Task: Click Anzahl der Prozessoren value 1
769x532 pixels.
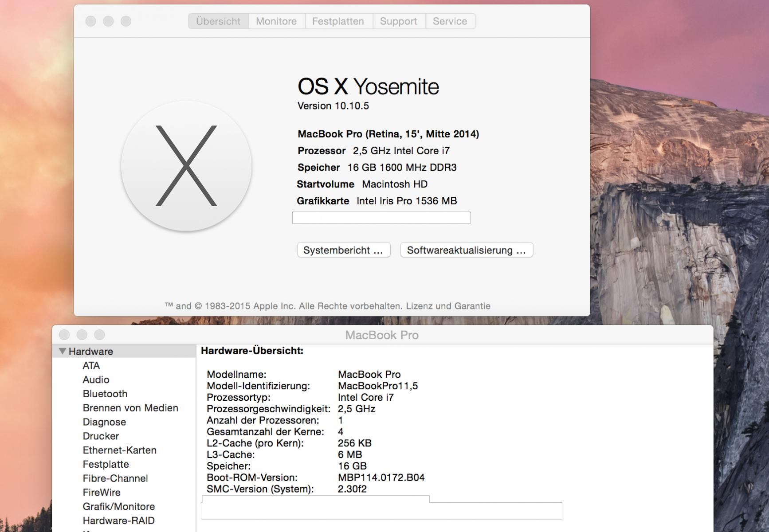Action: tap(341, 420)
